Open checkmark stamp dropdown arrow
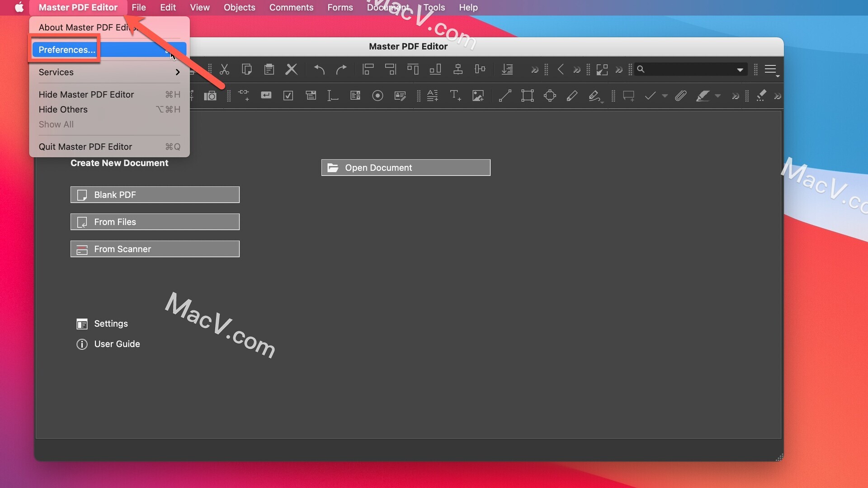This screenshot has height=488, width=868. point(665,96)
